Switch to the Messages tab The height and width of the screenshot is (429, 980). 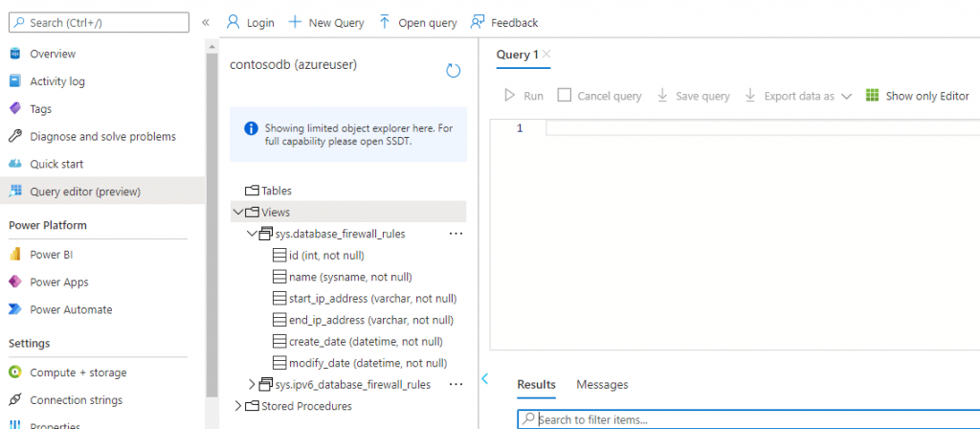(602, 385)
